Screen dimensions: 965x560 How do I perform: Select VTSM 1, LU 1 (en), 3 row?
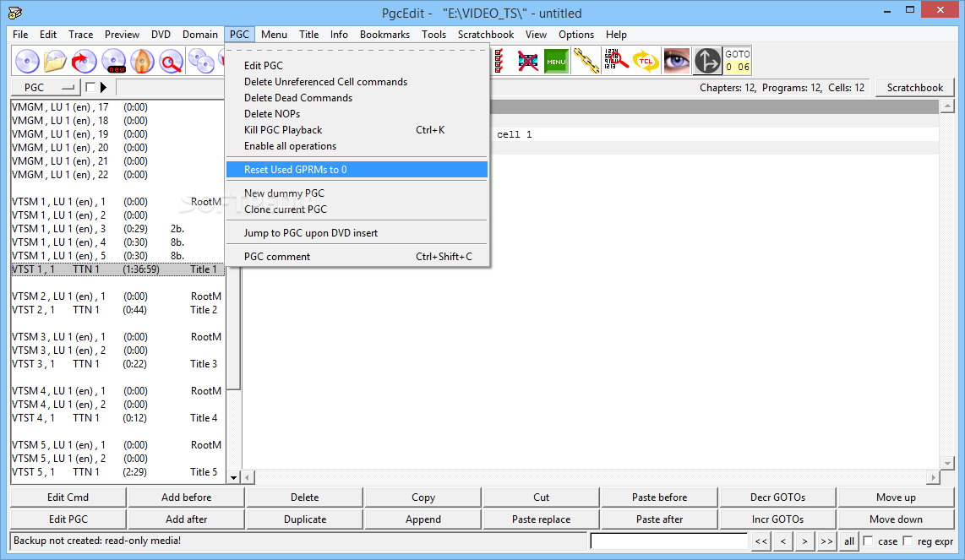tap(117, 229)
